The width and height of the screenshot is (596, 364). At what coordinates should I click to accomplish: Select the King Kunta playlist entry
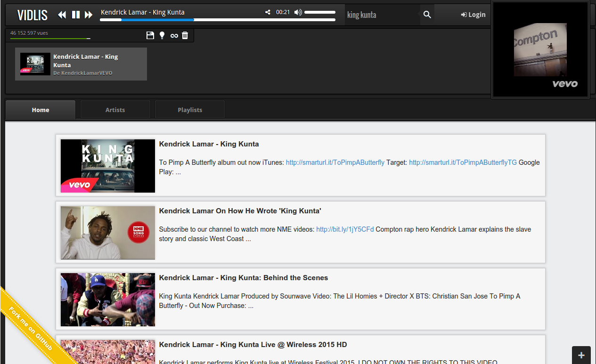point(81,64)
